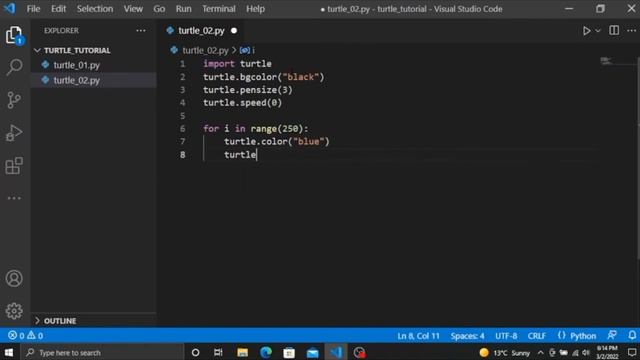This screenshot has width=640, height=360.
Task: Click the taskbar search box
Action: pyautogui.click(x=102, y=352)
